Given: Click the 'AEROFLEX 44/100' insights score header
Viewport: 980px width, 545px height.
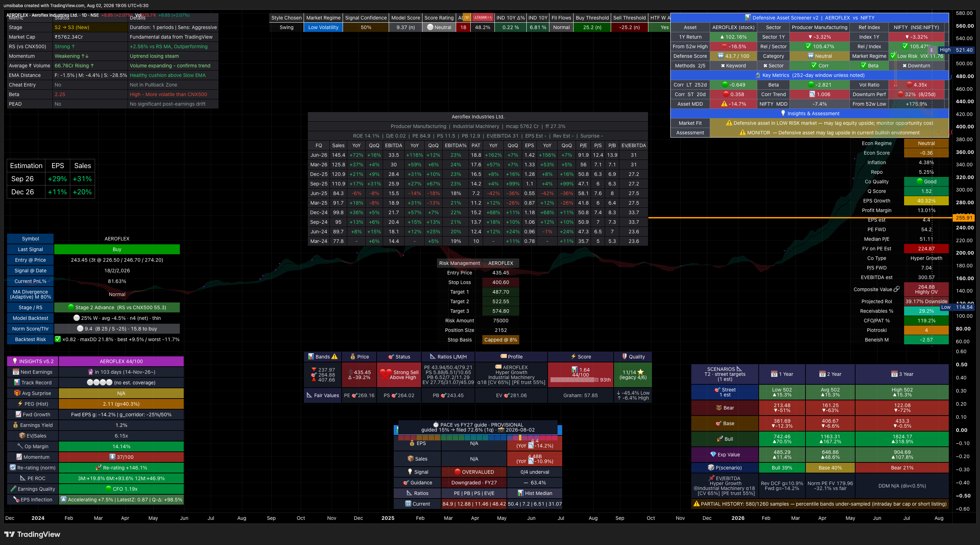Looking at the screenshot, I should (x=121, y=361).
